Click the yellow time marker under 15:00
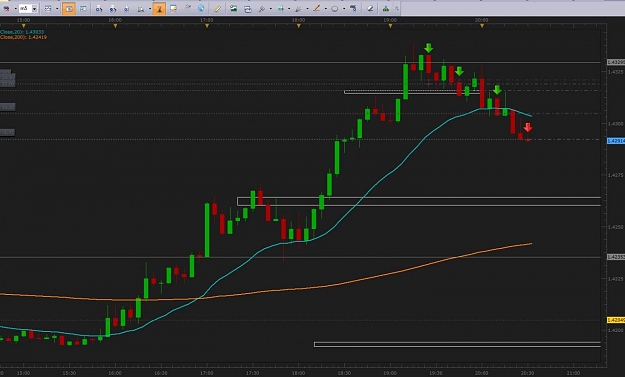The width and height of the screenshot is (625, 377). pos(24,26)
